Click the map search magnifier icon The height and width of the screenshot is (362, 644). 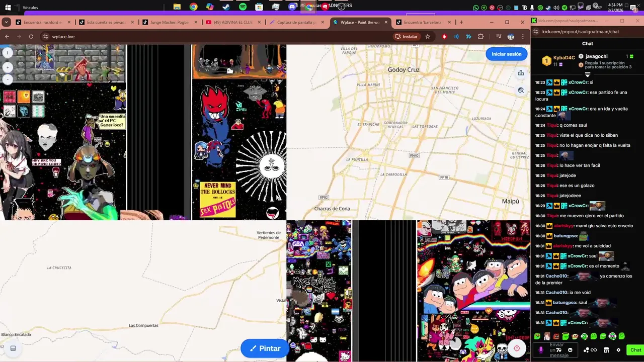521,90
